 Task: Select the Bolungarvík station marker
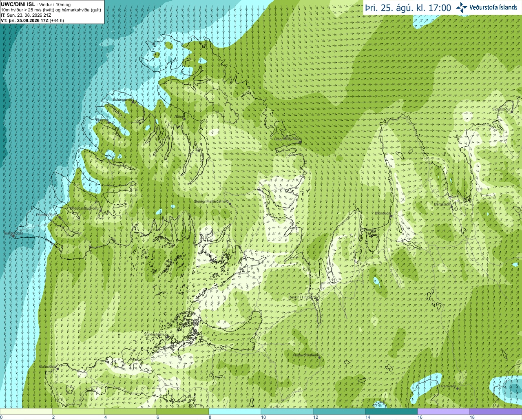coord(133,102)
